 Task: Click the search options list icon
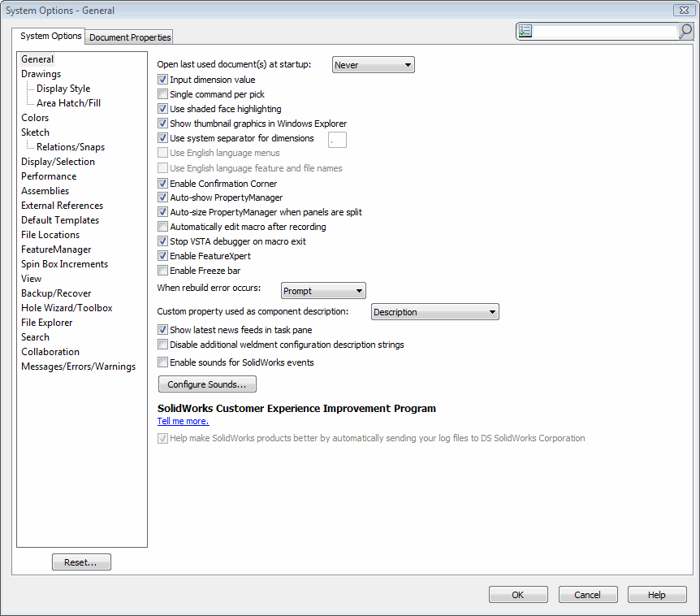525,31
